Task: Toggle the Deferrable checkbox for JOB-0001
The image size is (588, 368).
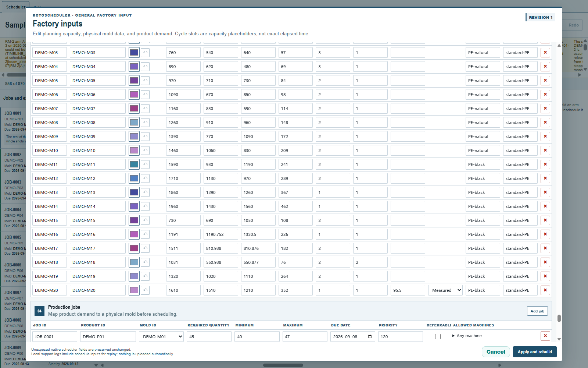Action: point(438,336)
